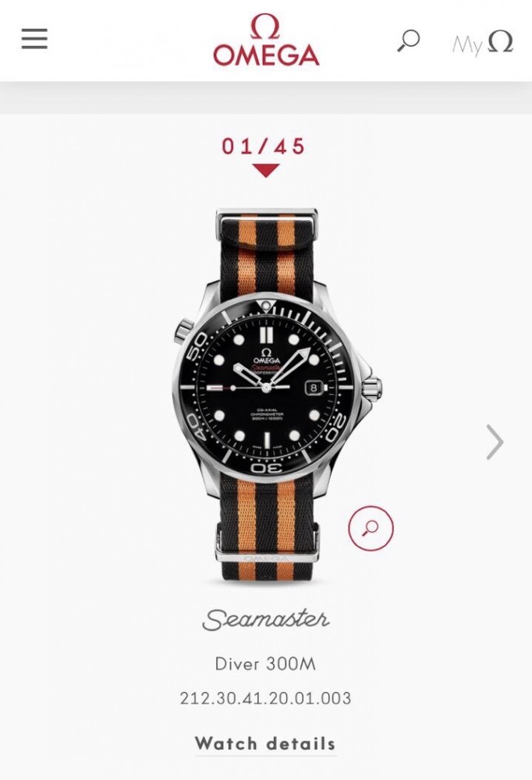Open search with the magnifier icon

(x=409, y=41)
